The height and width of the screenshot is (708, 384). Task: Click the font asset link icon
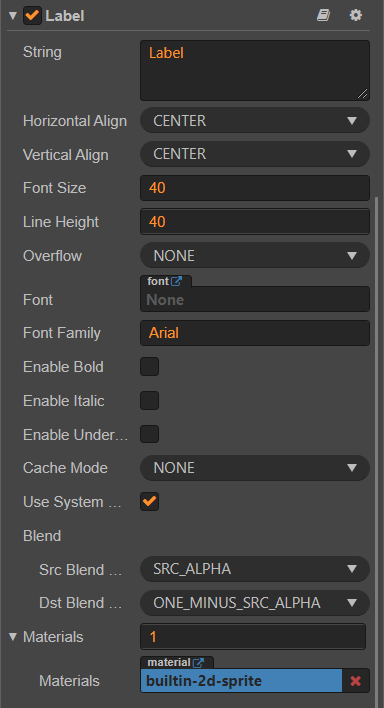[x=176, y=281]
